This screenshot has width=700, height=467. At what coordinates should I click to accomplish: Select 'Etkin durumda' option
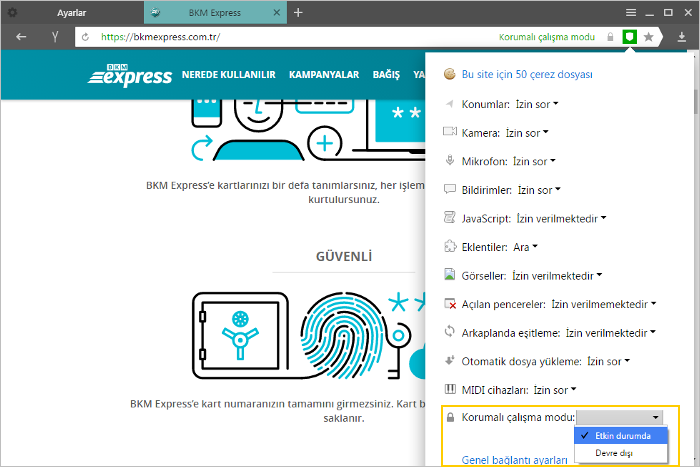(621, 436)
